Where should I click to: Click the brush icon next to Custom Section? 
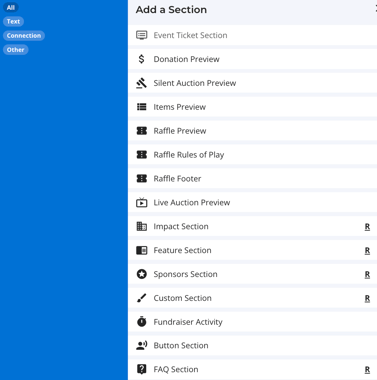point(142,298)
